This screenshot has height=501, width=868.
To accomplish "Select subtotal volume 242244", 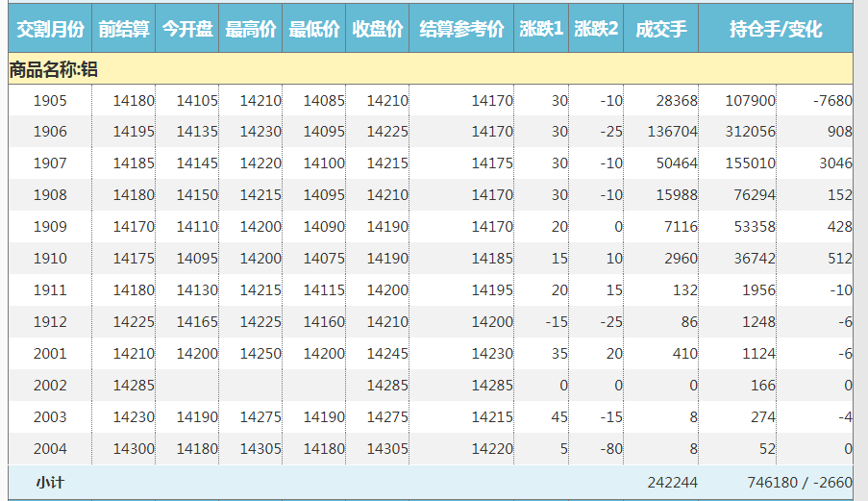I will pos(672,482).
